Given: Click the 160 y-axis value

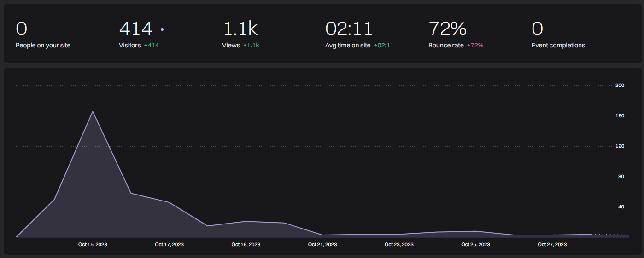Looking at the screenshot, I should click(620, 115).
